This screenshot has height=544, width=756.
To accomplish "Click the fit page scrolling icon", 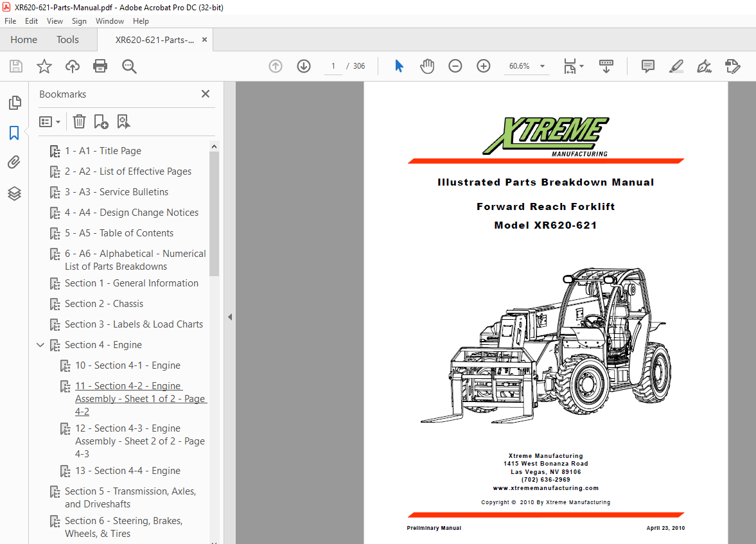I will click(570, 66).
